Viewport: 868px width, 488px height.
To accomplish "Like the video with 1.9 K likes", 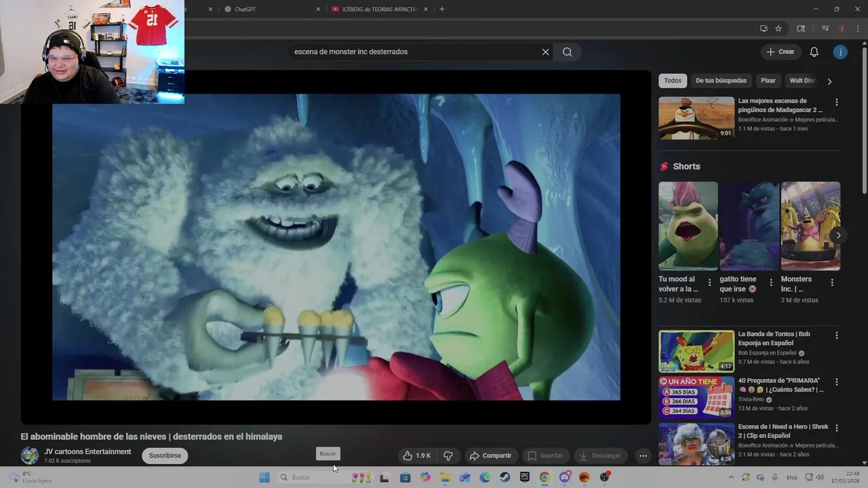I will coord(417,455).
